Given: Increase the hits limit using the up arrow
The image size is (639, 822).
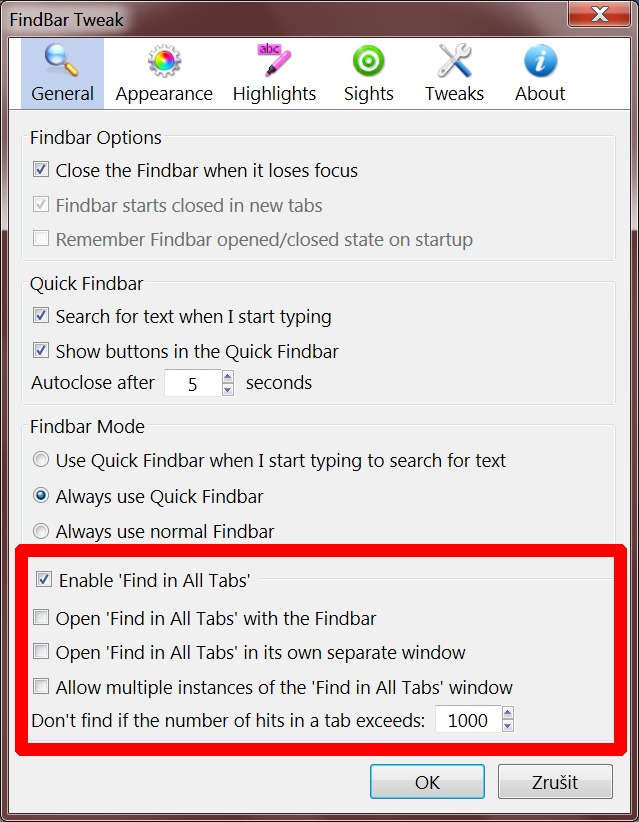Looking at the screenshot, I should pyautogui.click(x=508, y=713).
